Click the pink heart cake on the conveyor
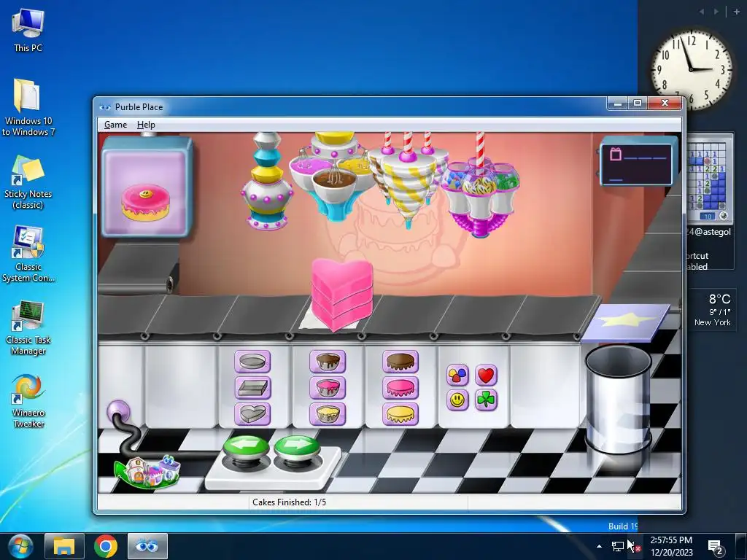 pos(341,294)
